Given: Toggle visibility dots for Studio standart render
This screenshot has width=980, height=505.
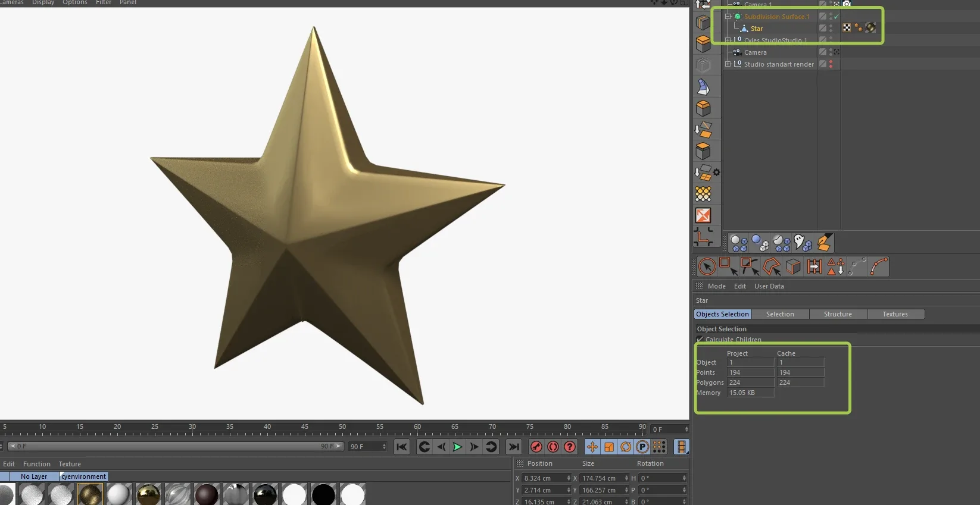Looking at the screenshot, I should 831,64.
